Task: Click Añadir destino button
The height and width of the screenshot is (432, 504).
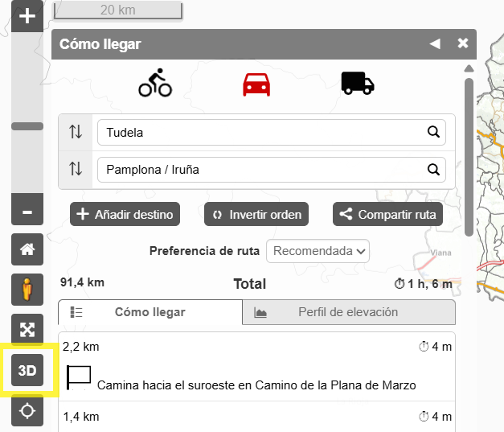Action: coord(125,214)
